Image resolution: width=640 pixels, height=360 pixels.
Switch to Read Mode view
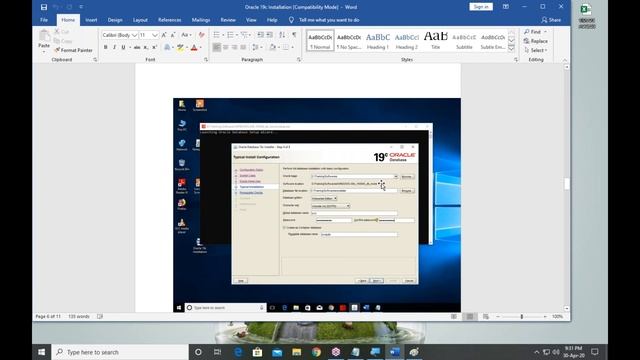point(454,316)
